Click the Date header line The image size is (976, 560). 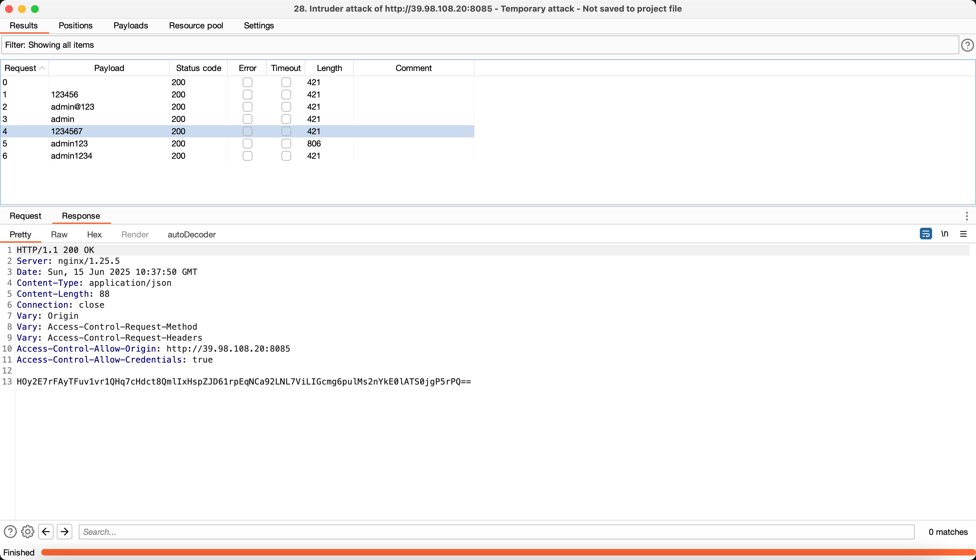107,272
